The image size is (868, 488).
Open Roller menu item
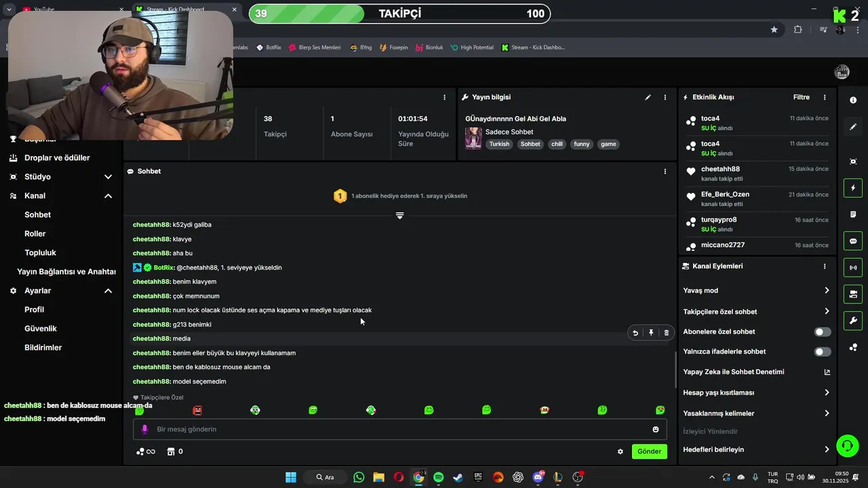point(35,234)
